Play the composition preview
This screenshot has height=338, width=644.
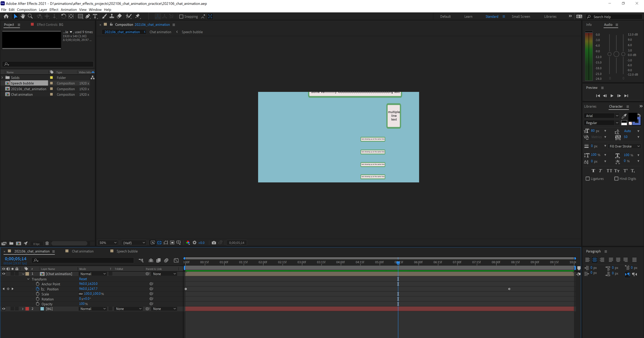point(612,96)
